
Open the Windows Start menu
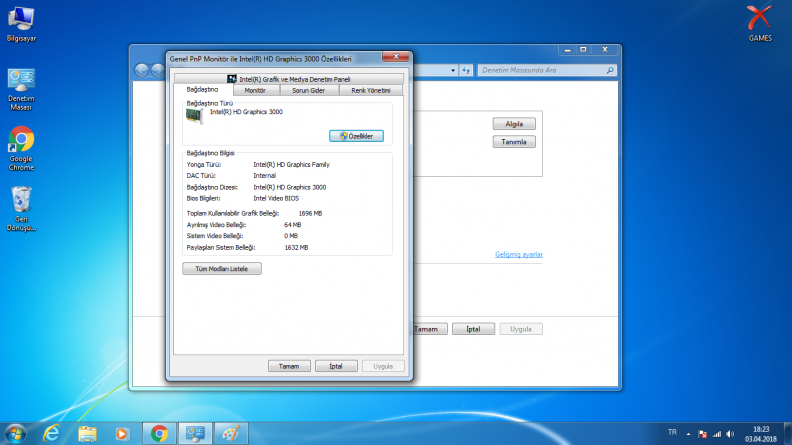(15, 434)
